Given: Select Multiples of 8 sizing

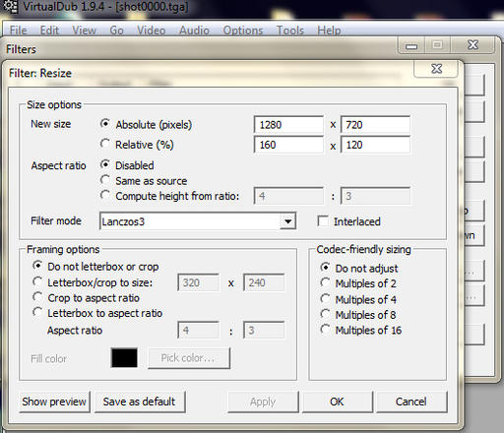Looking at the screenshot, I should tap(325, 314).
